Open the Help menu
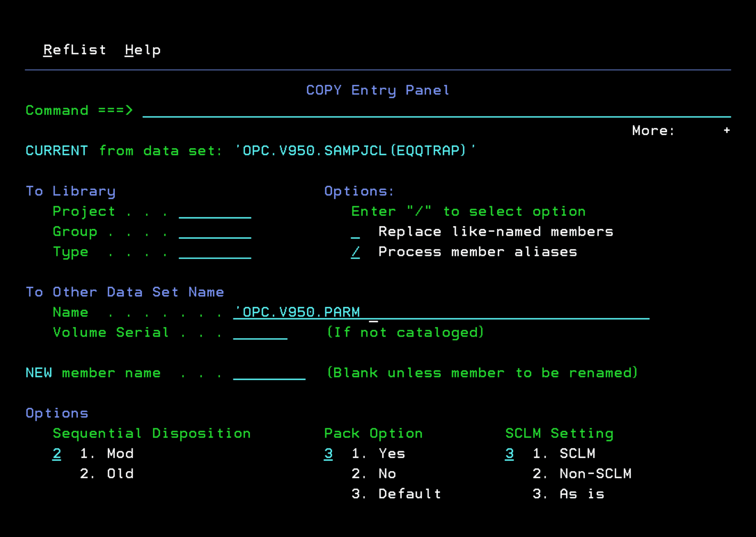The image size is (756, 537). coord(142,50)
